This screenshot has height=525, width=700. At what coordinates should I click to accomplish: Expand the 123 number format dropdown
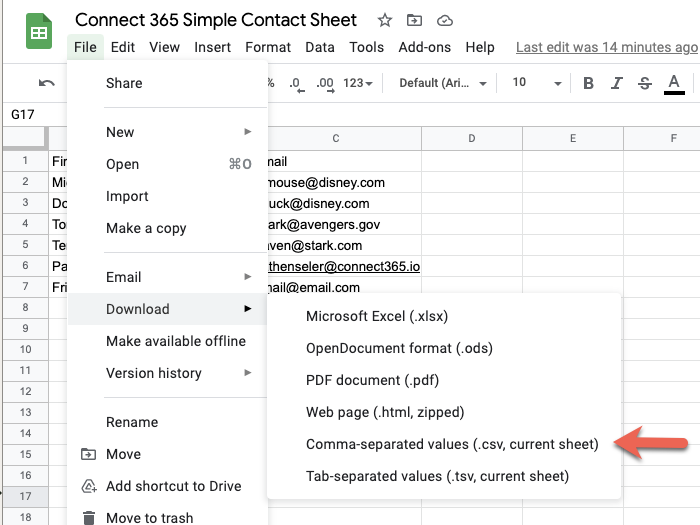357,83
